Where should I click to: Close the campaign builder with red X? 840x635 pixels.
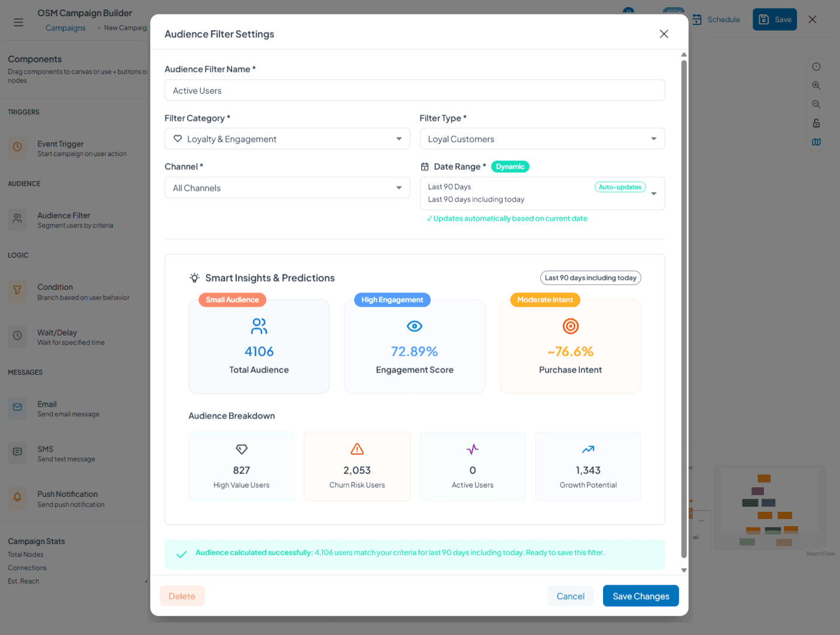[x=812, y=20]
